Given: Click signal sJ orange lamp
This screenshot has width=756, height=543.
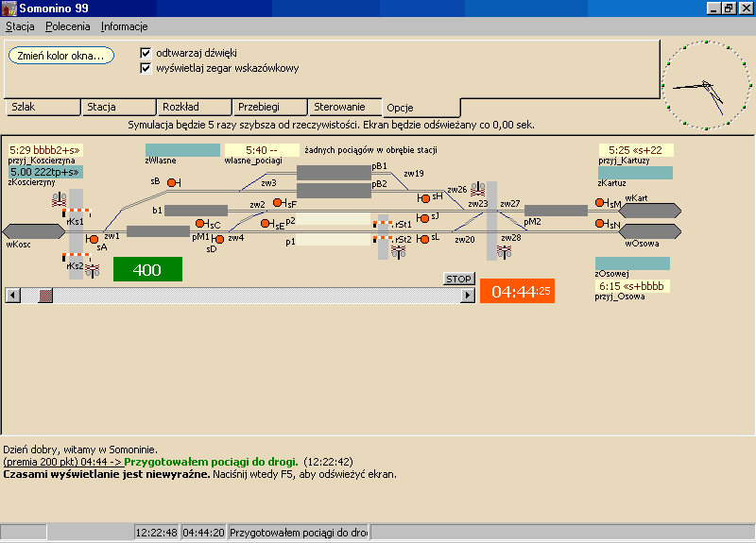Looking at the screenshot, I should (423, 218).
